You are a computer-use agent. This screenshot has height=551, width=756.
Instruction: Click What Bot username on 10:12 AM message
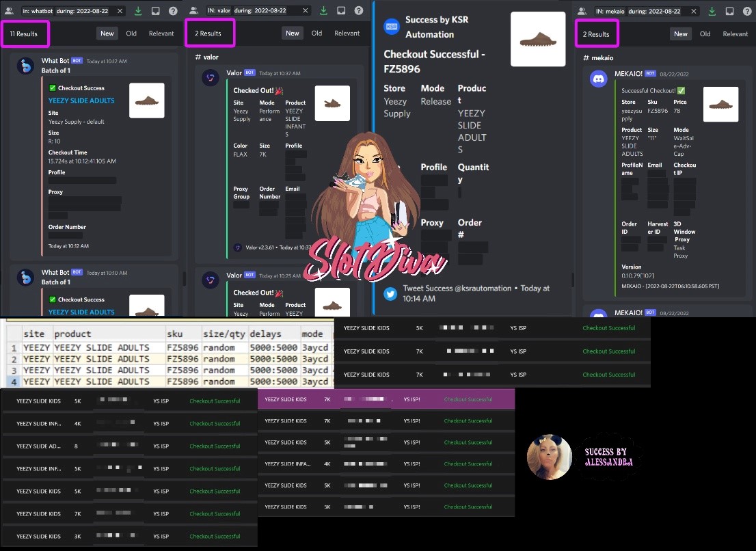click(55, 60)
